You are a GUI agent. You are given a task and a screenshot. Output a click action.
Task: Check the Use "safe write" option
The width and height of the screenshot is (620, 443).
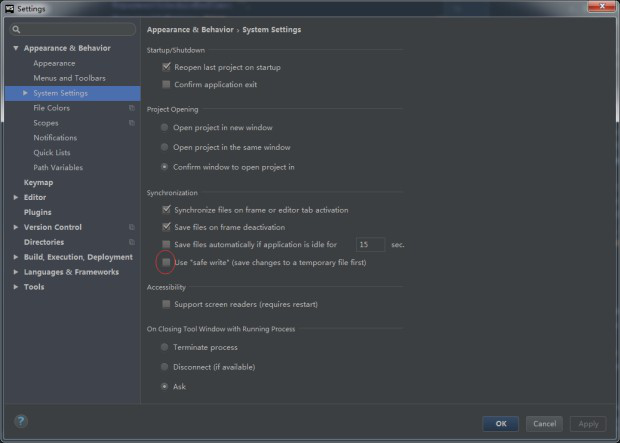click(x=166, y=262)
